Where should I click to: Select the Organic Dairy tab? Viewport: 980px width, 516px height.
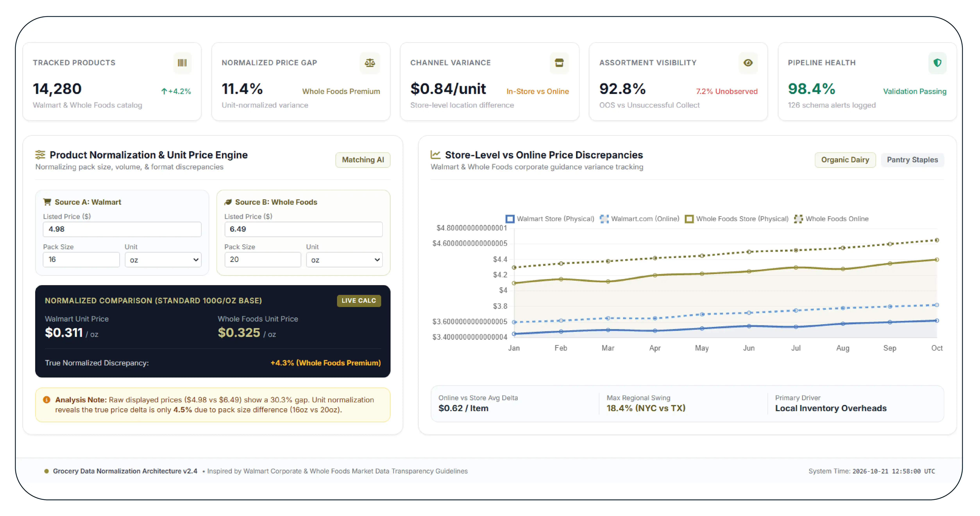[845, 160]
